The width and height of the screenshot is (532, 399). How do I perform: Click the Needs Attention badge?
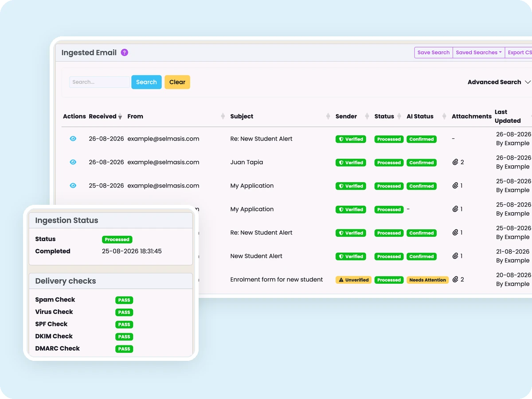pos(428,280)
